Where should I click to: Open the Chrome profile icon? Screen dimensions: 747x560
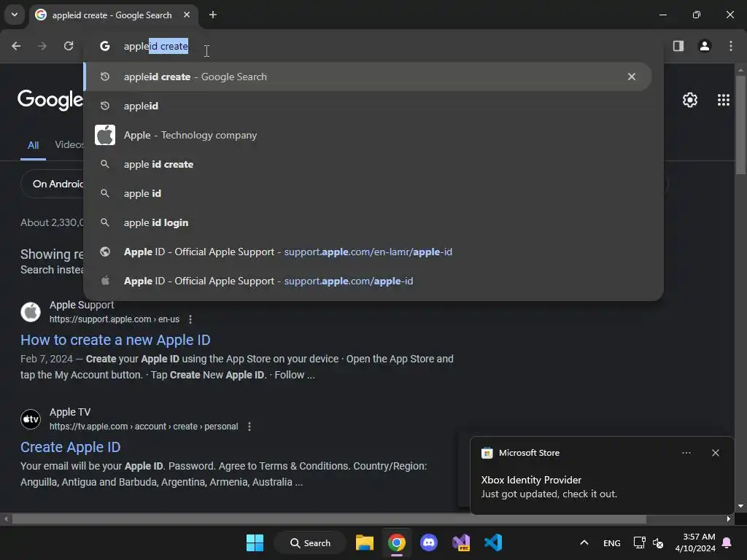704,46
